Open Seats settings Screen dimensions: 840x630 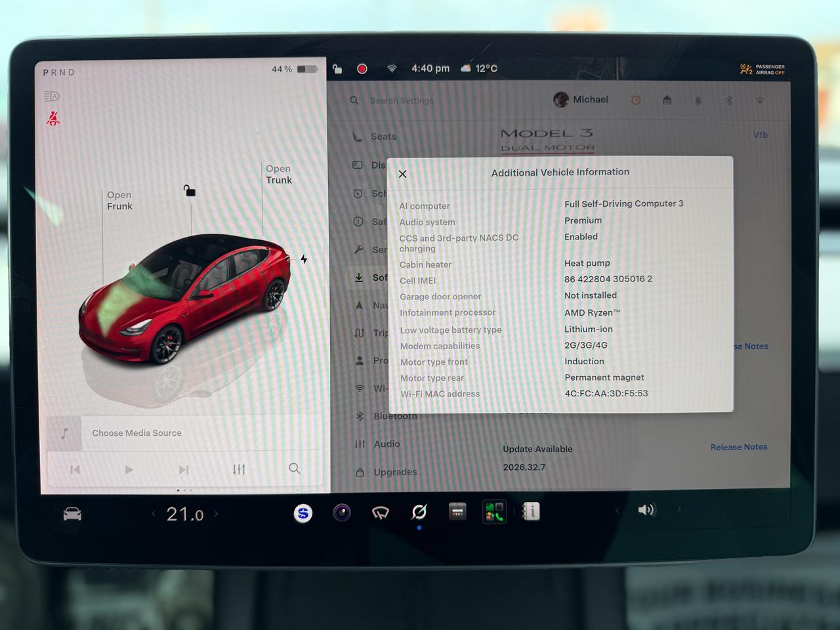pos(374,136)
